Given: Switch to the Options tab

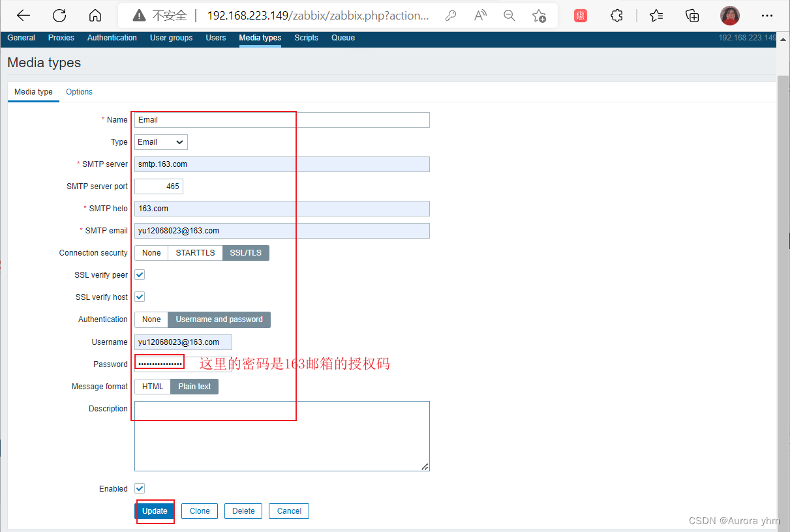Looking at the screenshot, I should tap(80, 92).
